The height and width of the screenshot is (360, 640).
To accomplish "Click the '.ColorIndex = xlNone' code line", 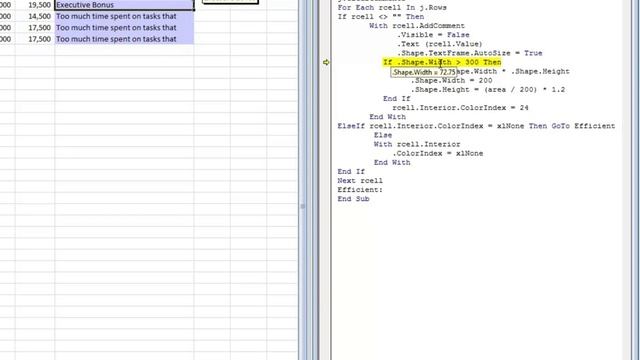I will pos(438,153).
